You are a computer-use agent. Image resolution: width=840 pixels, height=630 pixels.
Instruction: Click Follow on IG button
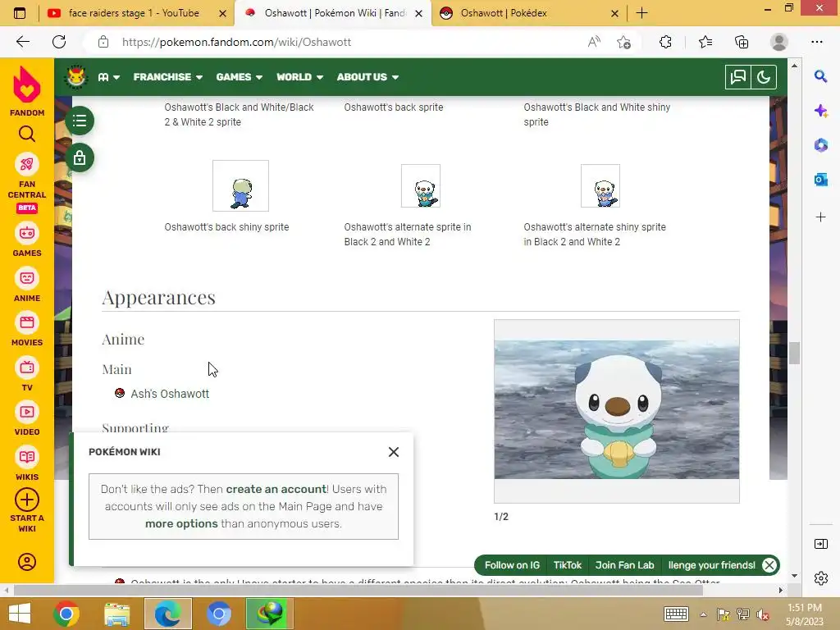(x=512, y=565)
